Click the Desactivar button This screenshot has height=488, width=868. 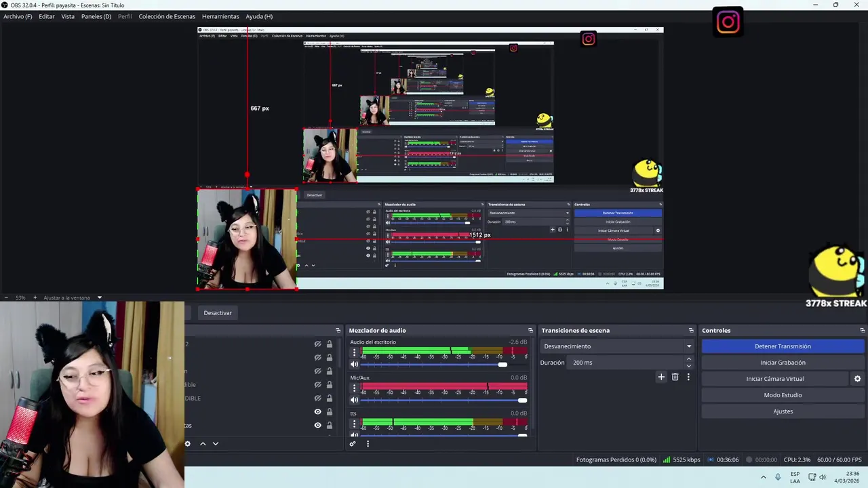[x=218, y=313]
